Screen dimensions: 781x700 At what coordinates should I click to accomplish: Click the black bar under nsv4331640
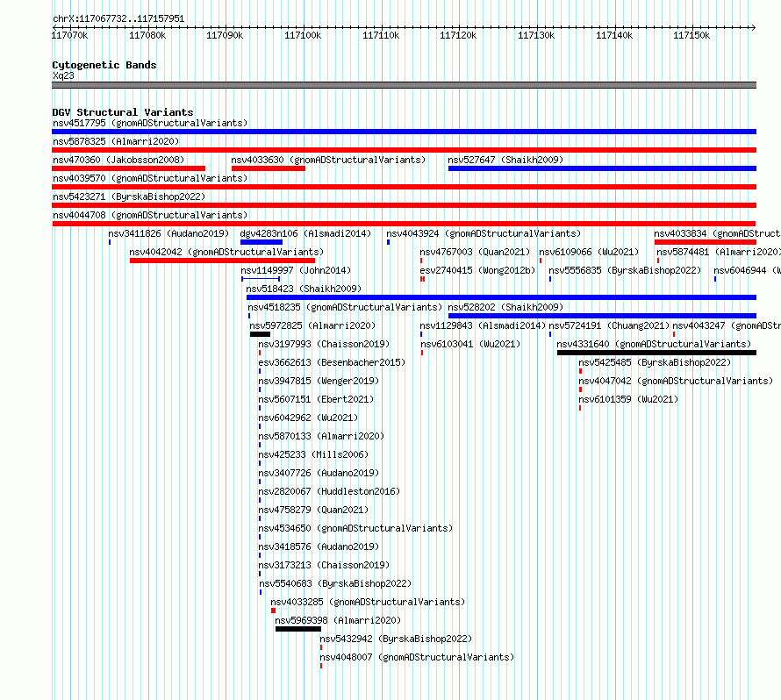click(x=657, y=353)
